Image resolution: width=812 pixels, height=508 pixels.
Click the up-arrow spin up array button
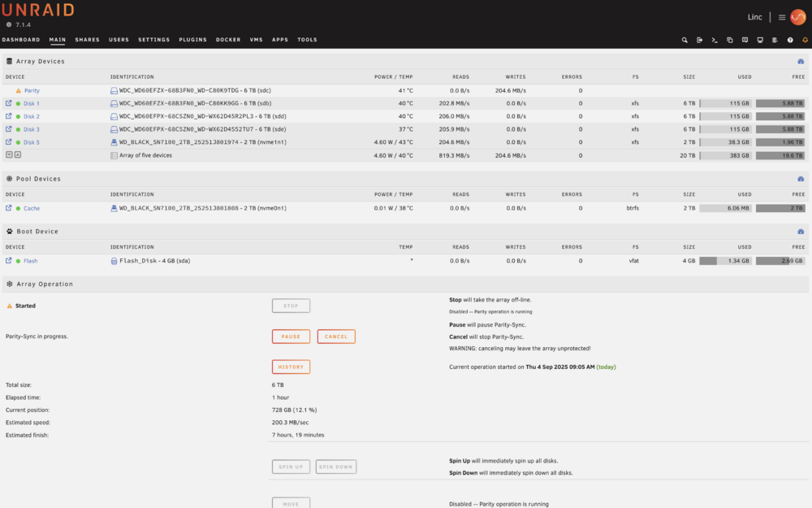[18, 154]
